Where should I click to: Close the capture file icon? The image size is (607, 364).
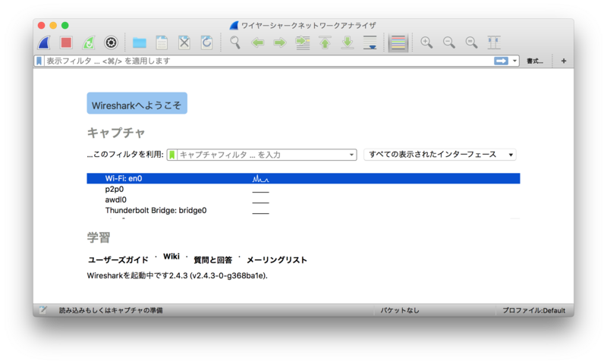[x=184, y=42]
